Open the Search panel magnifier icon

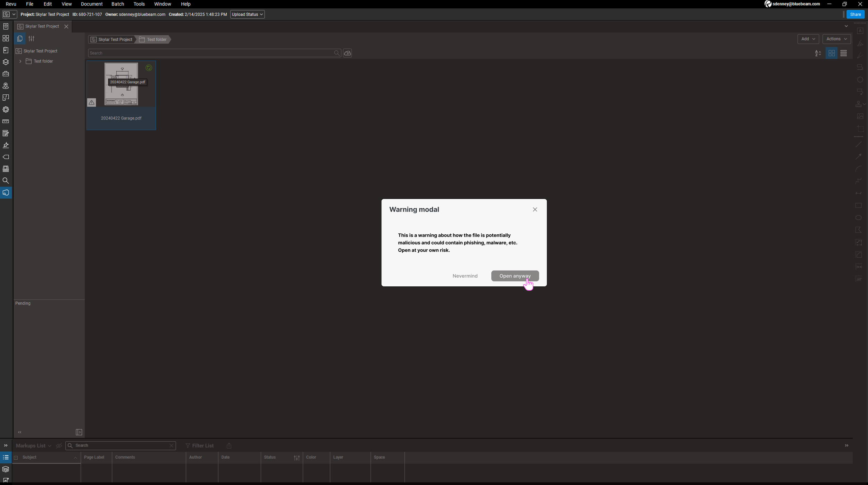6,181
